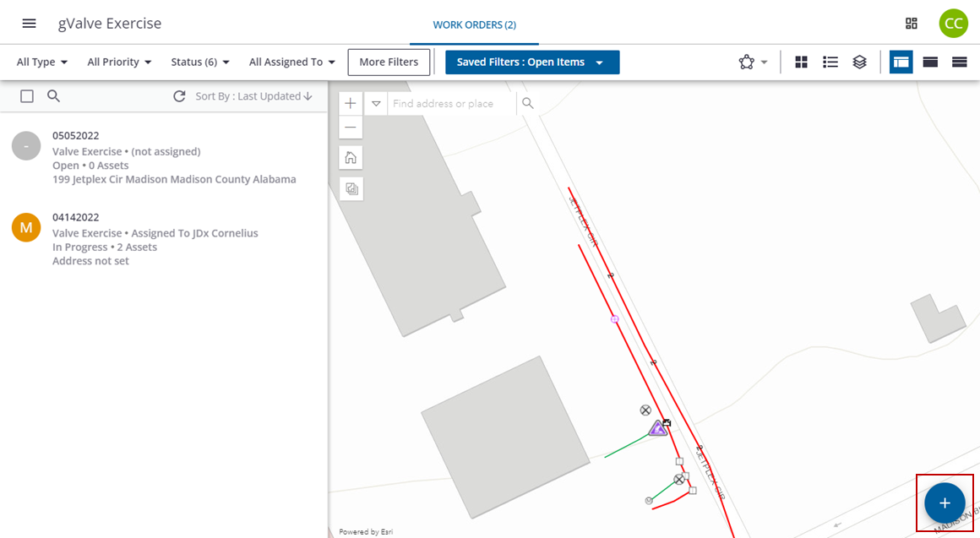Click the CC user profile avatar

[953, 24]
